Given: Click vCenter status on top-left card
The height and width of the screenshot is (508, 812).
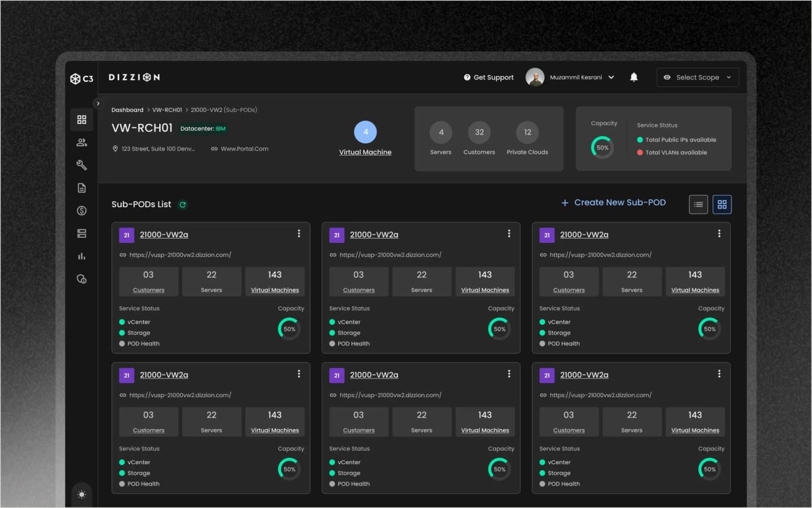Looking at the screenshot, I should click(x=134, y=322).
